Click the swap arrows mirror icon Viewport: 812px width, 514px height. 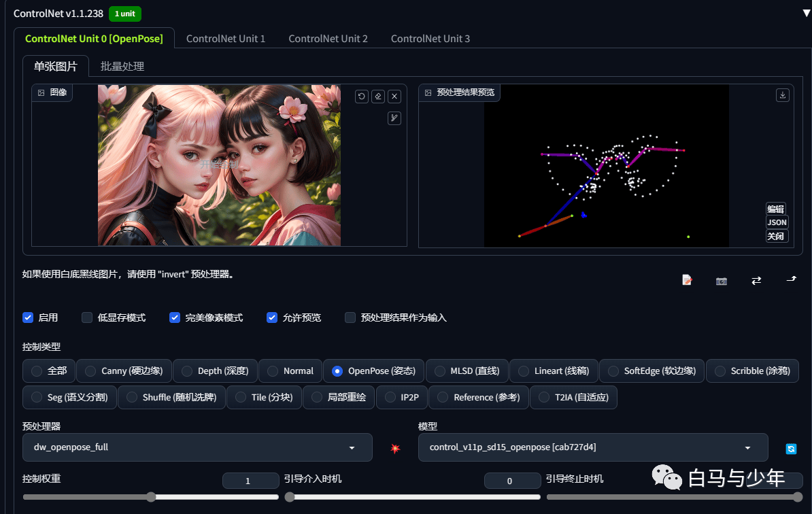pyautogui.click(x=756, y=281)
